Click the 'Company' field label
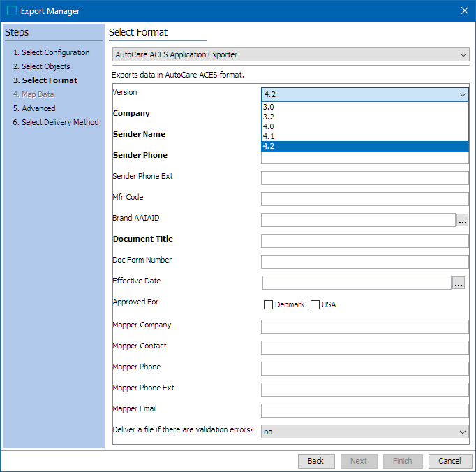Image resolution: width=476 pixels, height=472 pixels. pyautogui.click(x=131, y=113)
